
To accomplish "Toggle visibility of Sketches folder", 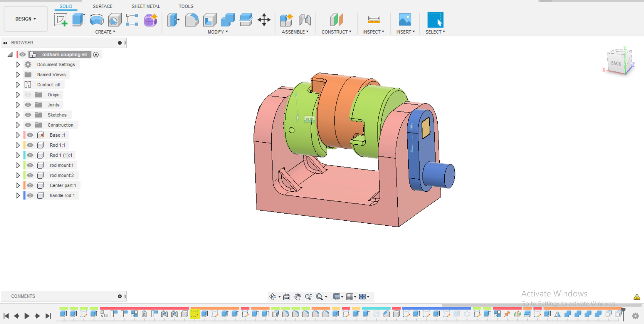I will [28, 115].
